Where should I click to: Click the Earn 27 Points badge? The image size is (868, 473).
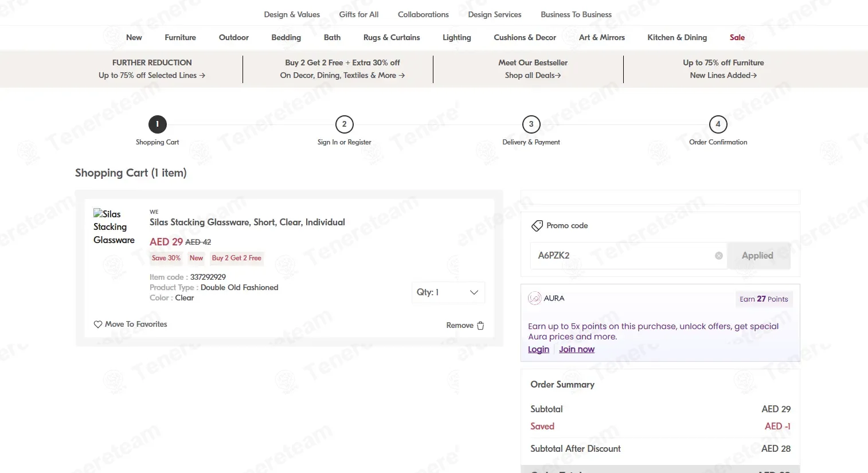click(x=764, y=299)
